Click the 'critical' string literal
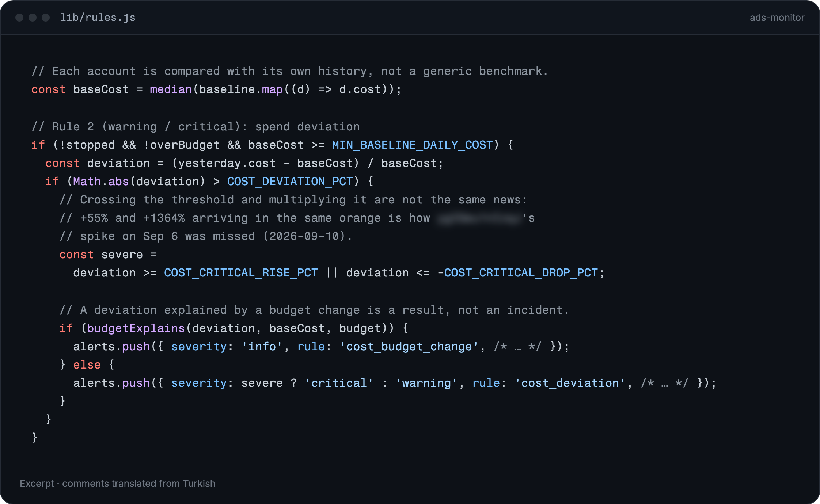The height and width of the screenshot is (504, 820). click(339, 383)
